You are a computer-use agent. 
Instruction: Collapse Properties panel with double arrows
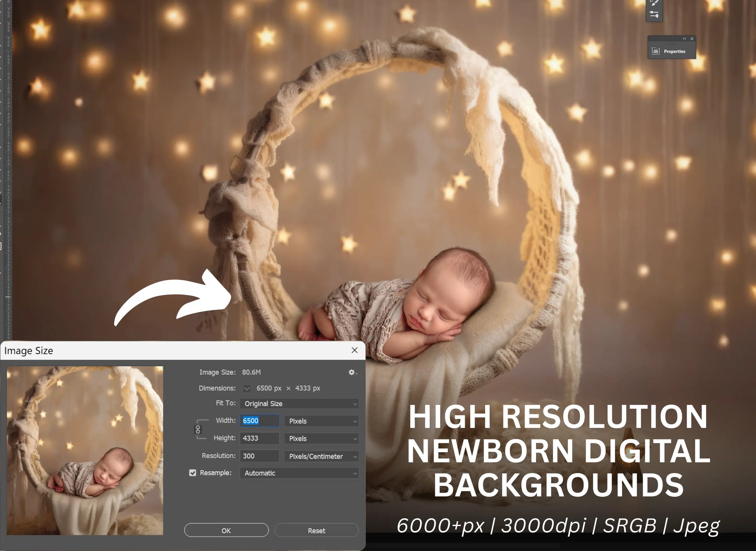684,39
